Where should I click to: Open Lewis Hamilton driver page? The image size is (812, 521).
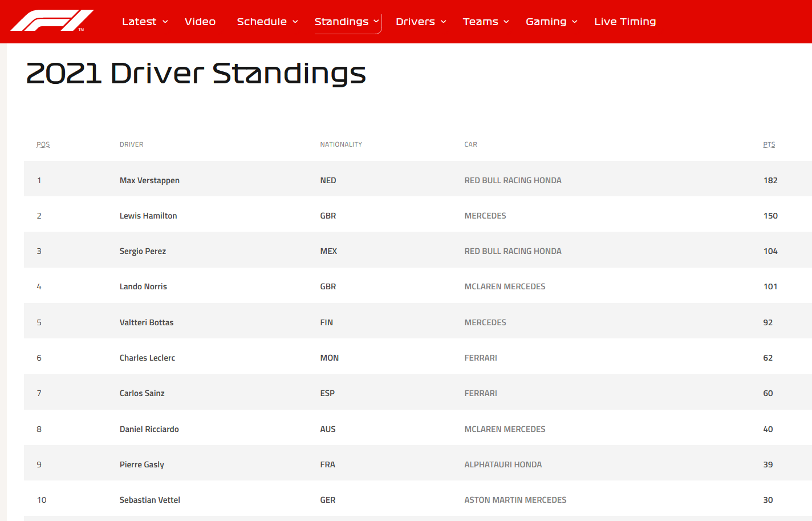coord(148,216)
